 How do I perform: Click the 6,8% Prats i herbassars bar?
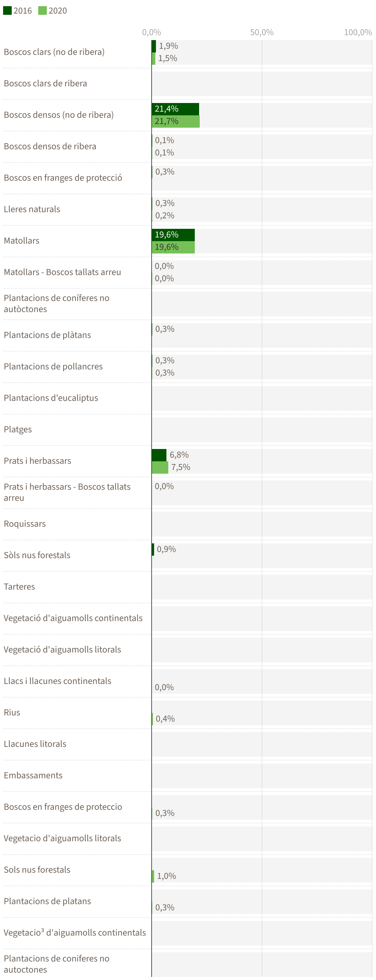[x=159, y=455]
